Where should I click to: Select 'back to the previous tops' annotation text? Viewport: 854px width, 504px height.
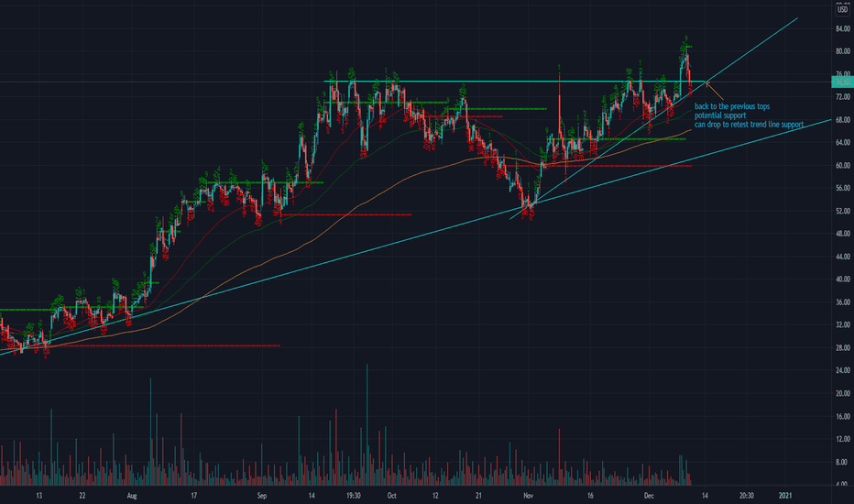(732, 106)
